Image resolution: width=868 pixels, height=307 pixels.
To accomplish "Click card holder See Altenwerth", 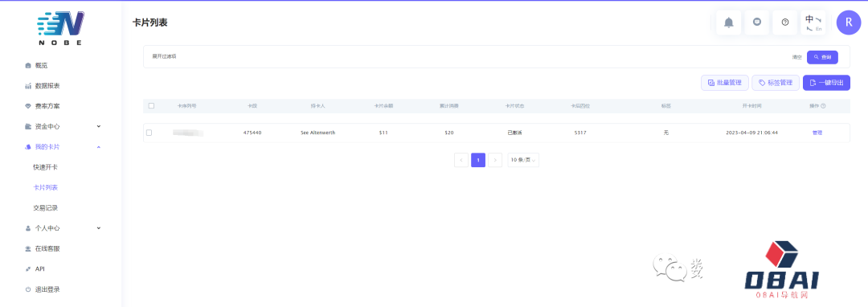I will click(x=317, y=133).
